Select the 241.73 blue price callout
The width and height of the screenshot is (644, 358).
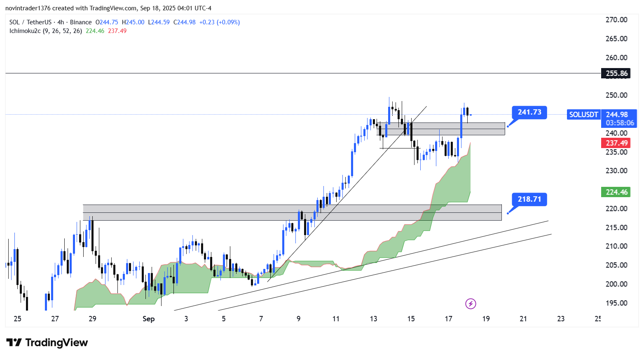tap(529, 112)
